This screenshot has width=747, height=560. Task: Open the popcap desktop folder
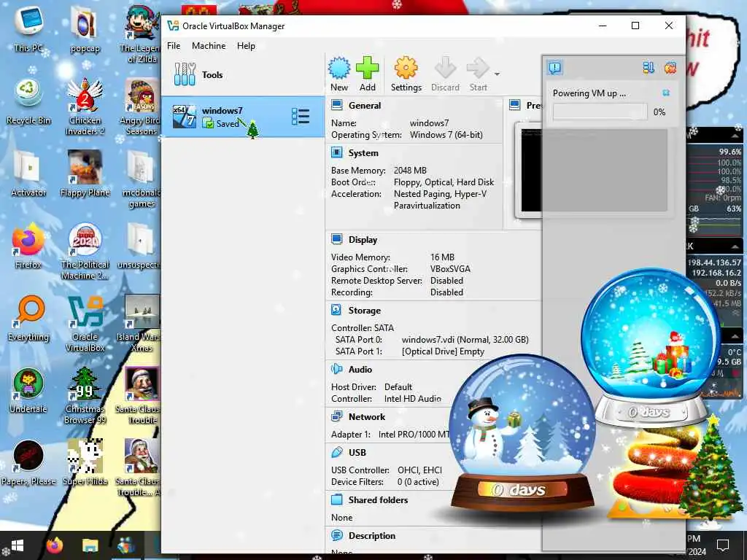85,28
